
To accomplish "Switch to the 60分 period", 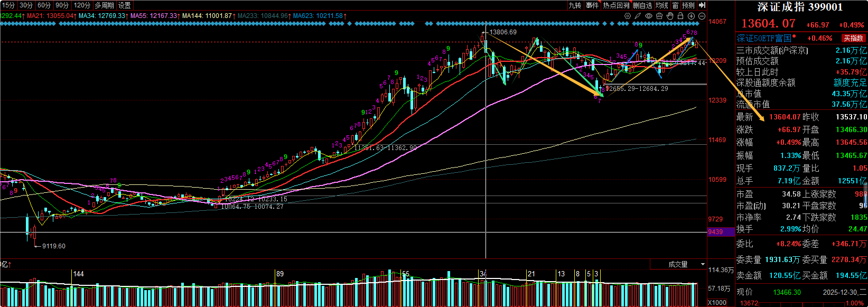I will (44, 5).
